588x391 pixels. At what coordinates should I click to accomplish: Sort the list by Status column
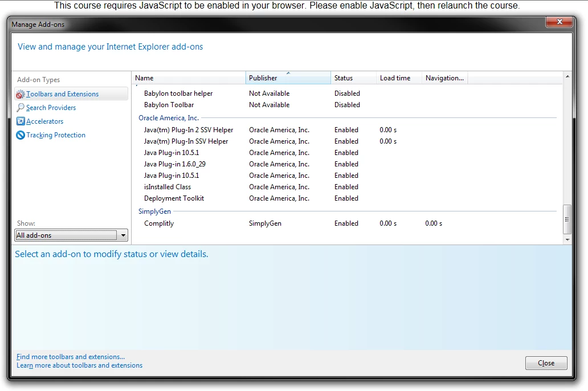353,78
